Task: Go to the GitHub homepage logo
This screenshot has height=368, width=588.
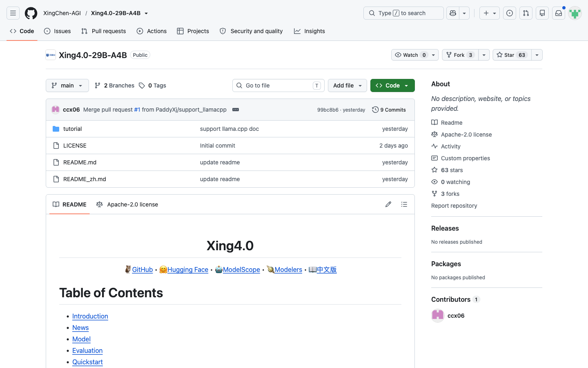Action: tap(31, 13)
